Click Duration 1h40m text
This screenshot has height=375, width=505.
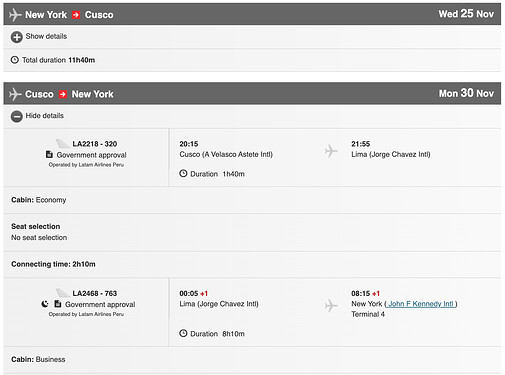(217, 174)
